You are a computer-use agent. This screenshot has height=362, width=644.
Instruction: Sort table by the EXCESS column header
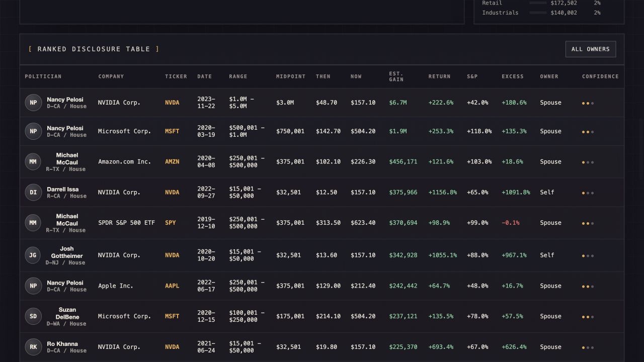[x=513, y=76]
